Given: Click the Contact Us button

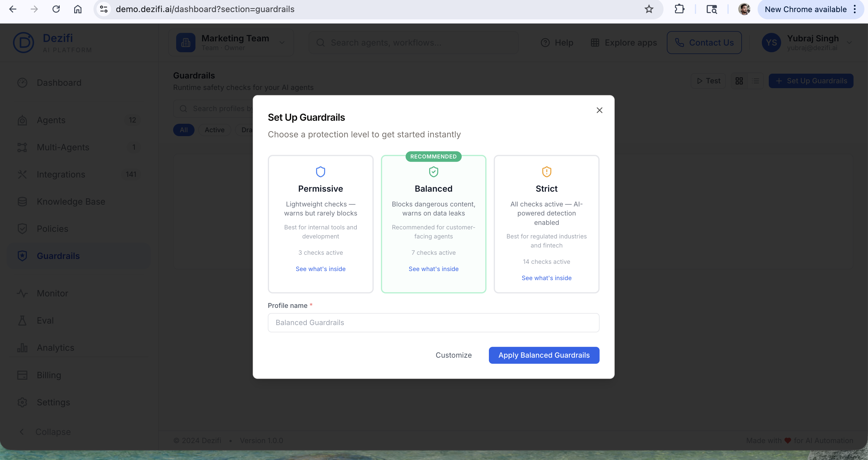Looking at the screenshot, I should click(x=704, y=43).
